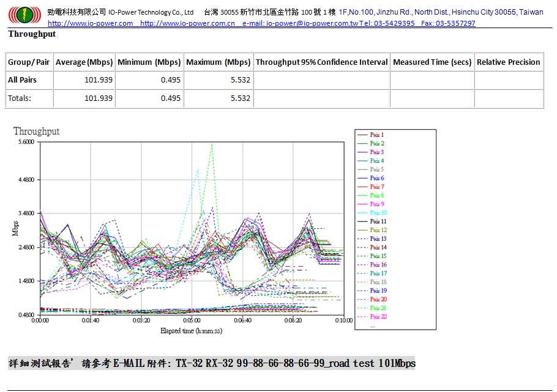557x392 pixels.
Task: Click the 1.4800 y-axis label
Action: [26, 281]
